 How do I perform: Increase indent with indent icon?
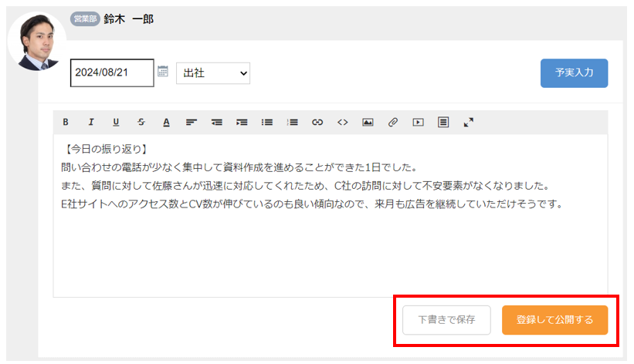coord(242,122)
